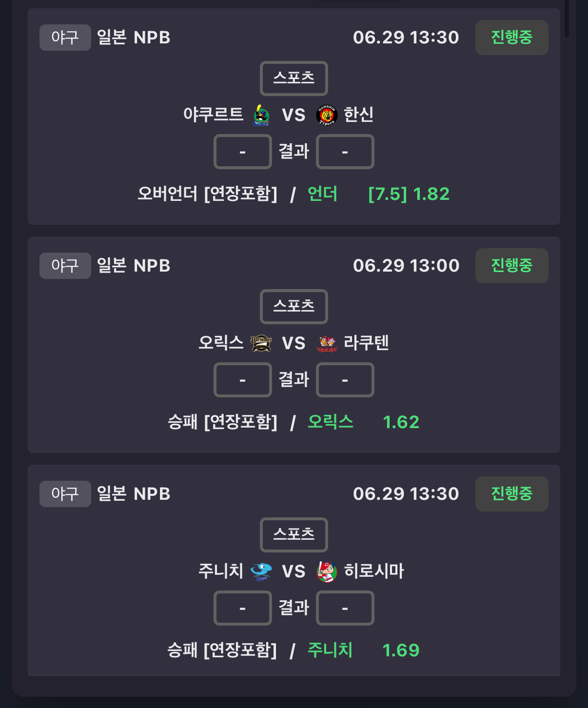Click the Hiroshima Carp team logo

(327, 571)
